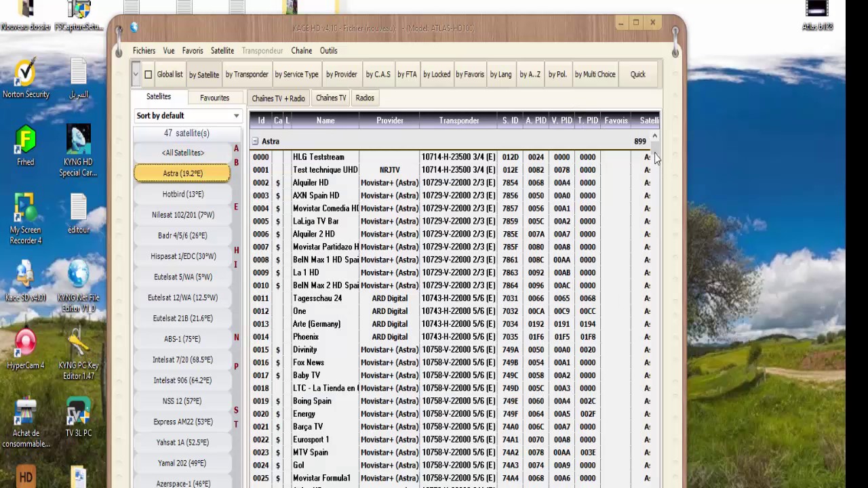Screen dimensions: 868x488
Task: Show the Radios tab
Action: coord(365,98)
